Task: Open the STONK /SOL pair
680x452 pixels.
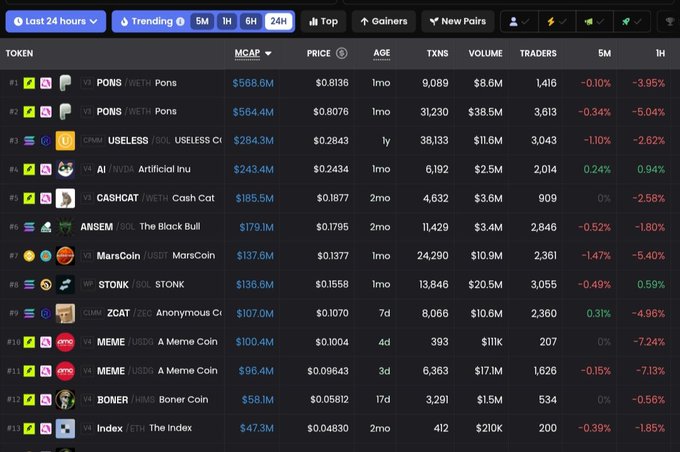Action: [x=340, y=285]
